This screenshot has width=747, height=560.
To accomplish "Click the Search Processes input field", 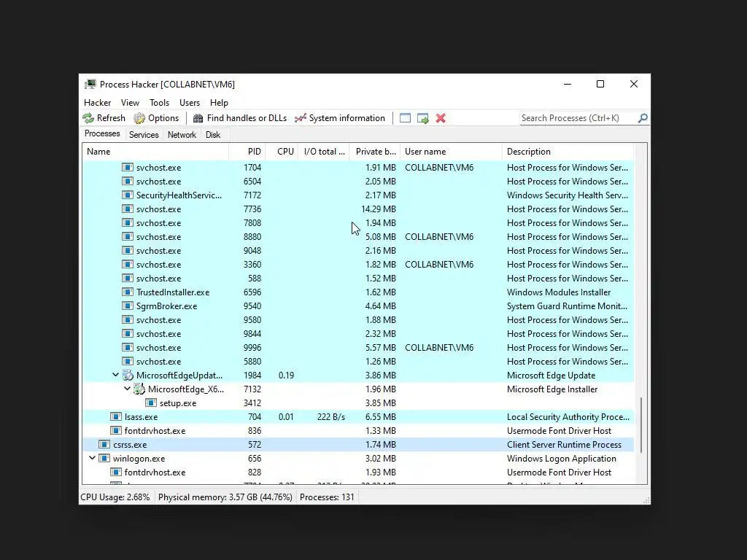I will [x=578, y=118].
